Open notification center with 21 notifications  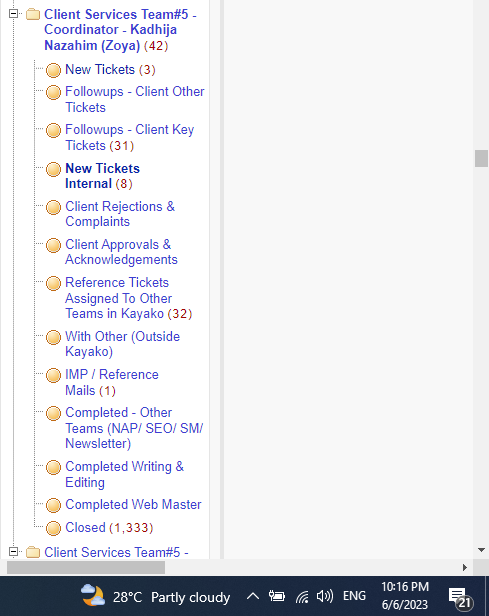click(460, 598)
